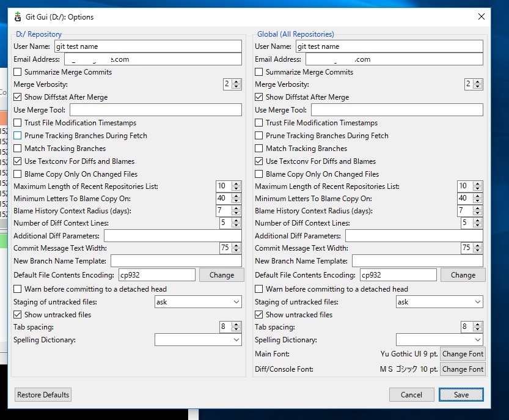The image size is (509, 420).
Task: Check Blame Copy Only On Changed Files in D:/ Repository
Action: (18, 174)
